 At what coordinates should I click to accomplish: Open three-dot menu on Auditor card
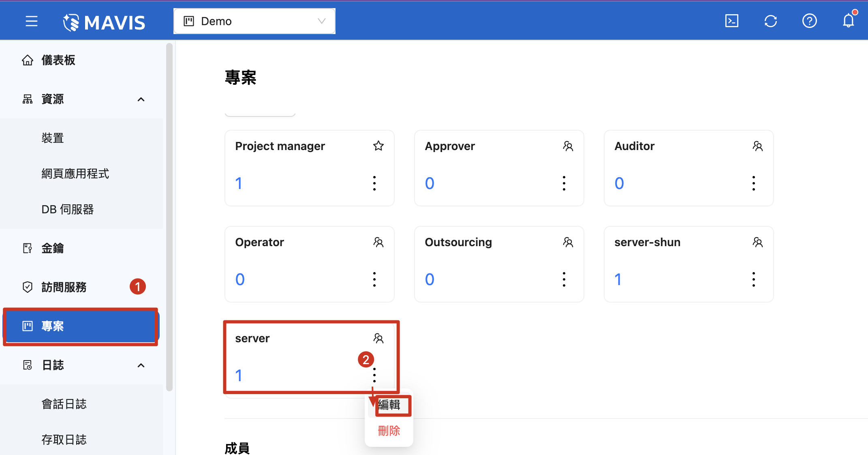753,183
